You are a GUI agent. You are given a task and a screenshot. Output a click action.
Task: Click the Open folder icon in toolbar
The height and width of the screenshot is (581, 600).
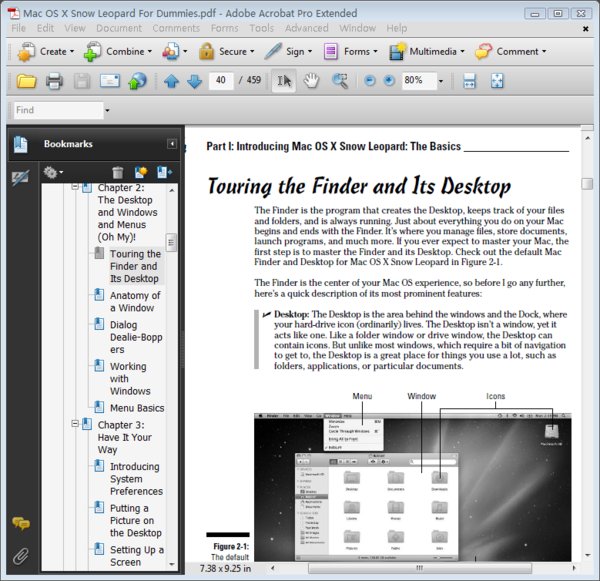tap(26, 81)
